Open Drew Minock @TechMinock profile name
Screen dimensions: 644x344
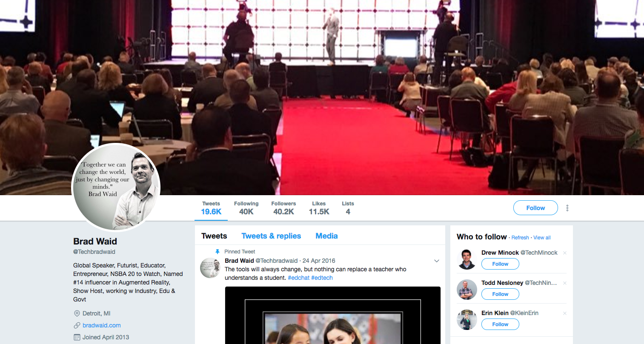(x=519, y=253)
